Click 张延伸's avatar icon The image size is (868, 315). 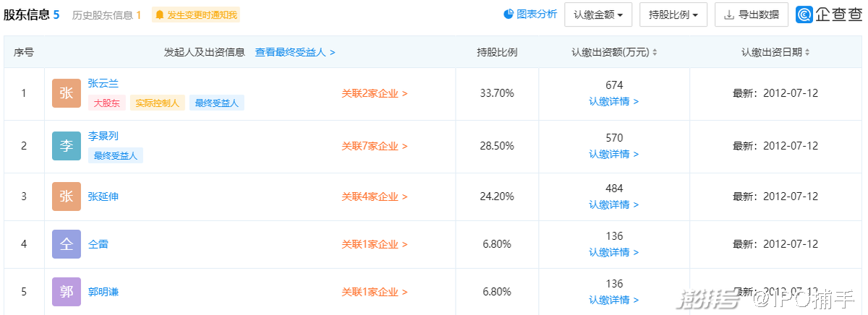point(67,197)
